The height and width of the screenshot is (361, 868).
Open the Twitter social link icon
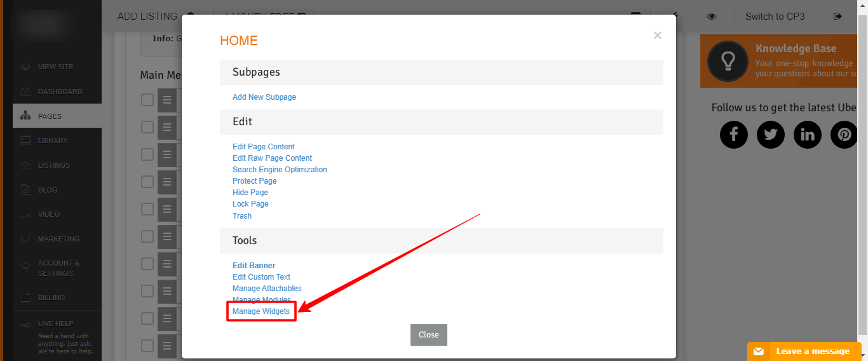click(x=770, y=135)
